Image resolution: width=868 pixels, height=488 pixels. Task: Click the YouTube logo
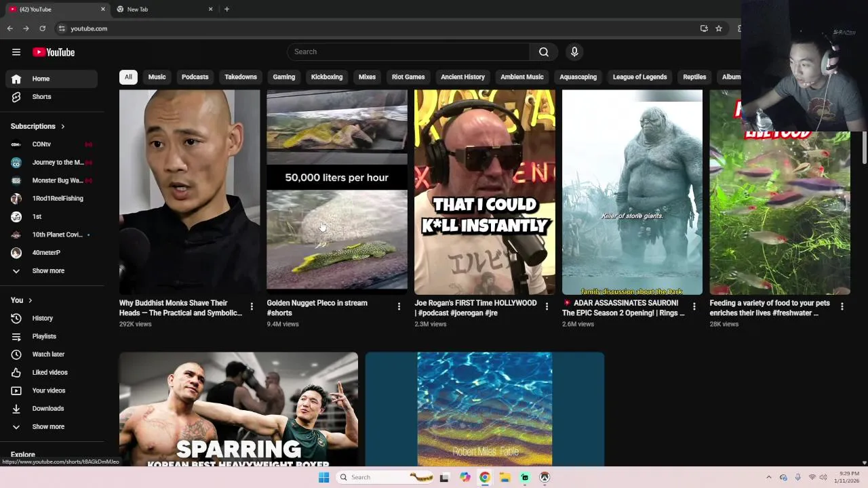54,52
